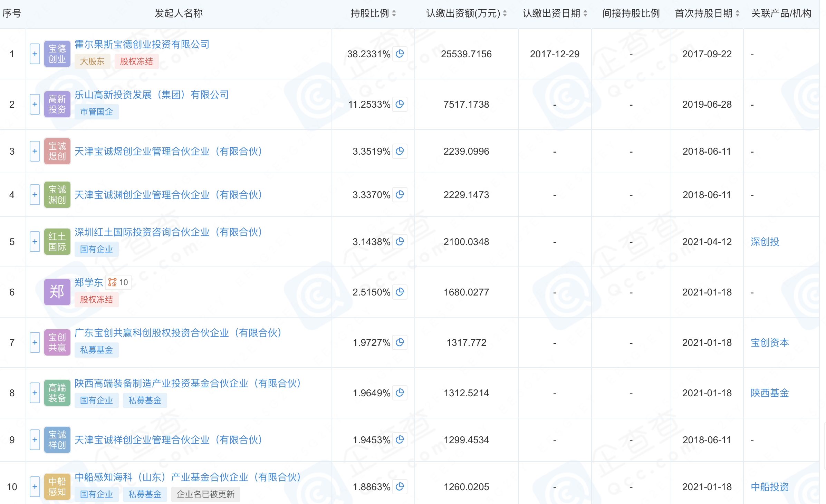Screen dimensions: 826x504
Task: Sort by 认缴出资日期 column header
Action: [x=555, y=13]
